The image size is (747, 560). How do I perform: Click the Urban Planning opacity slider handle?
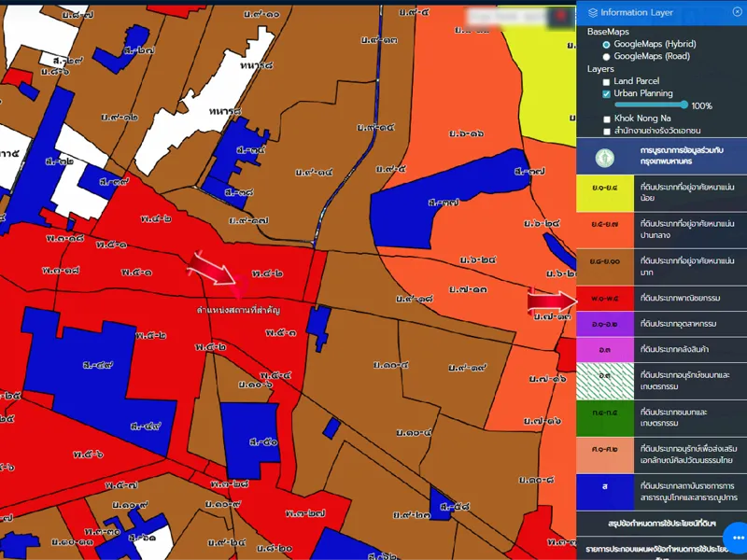pos(685,105)
